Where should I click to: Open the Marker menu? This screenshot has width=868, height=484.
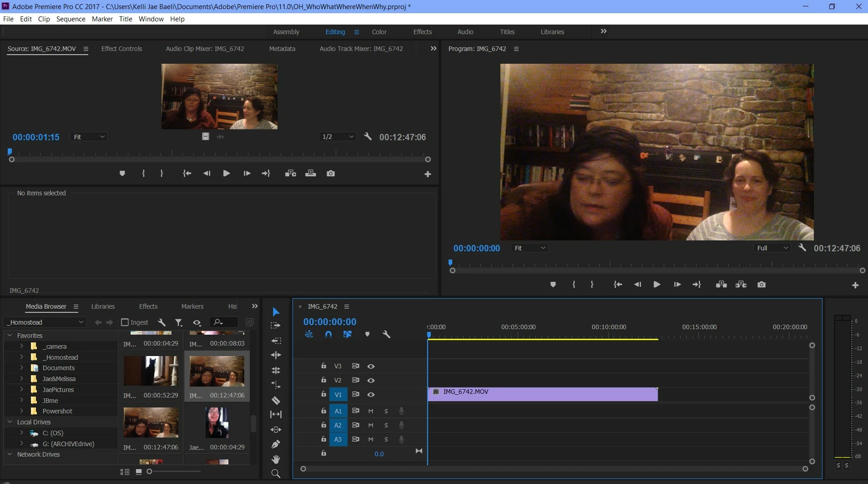[x=102, y=19]
